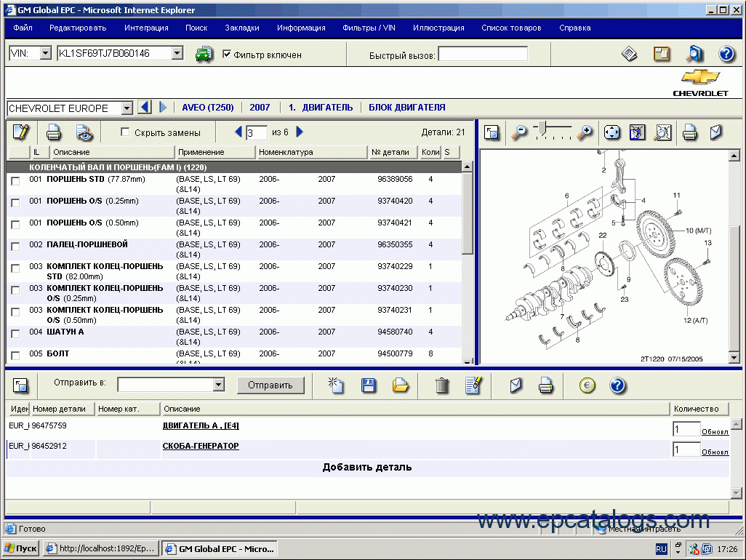The image size is (746, 560).
Task: Open the Список товаров menu
Action: pyautogui.click(x=511, y=28)
